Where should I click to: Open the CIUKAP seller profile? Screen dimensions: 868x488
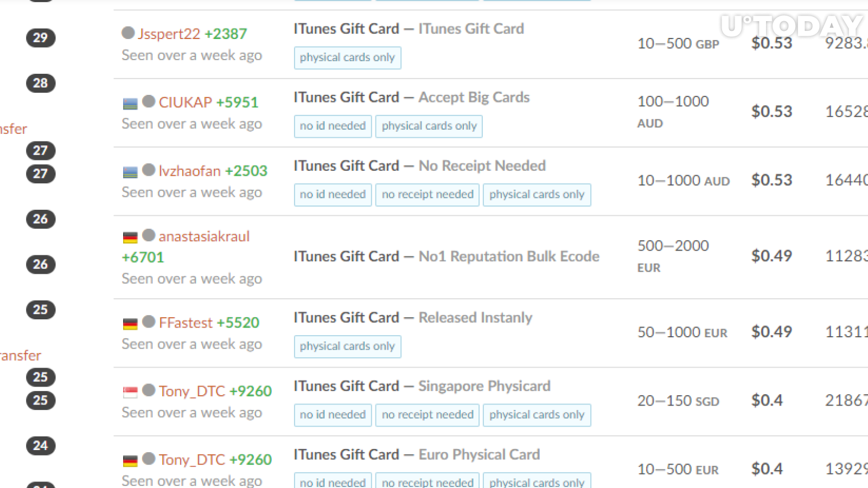[186, 102]
